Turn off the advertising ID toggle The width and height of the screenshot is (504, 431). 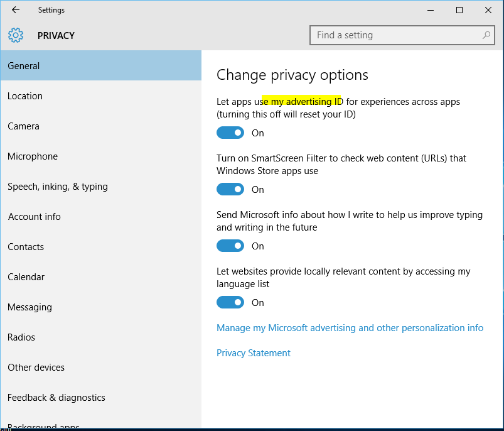tap(230, 133)
